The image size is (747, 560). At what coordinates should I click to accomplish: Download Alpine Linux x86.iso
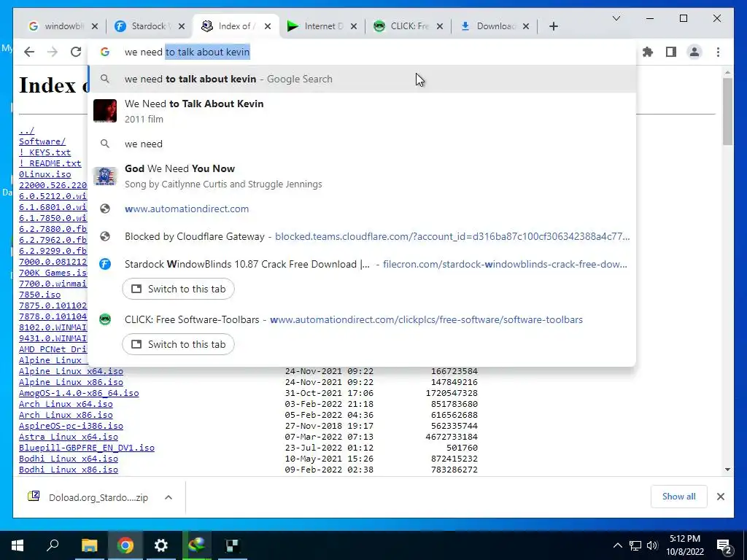coord(71,382)
